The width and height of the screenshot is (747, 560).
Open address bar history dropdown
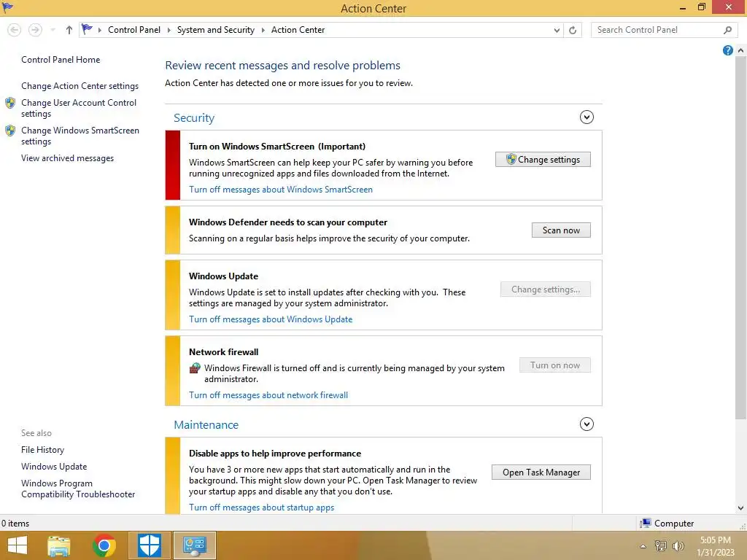click(x=557, y=30)
